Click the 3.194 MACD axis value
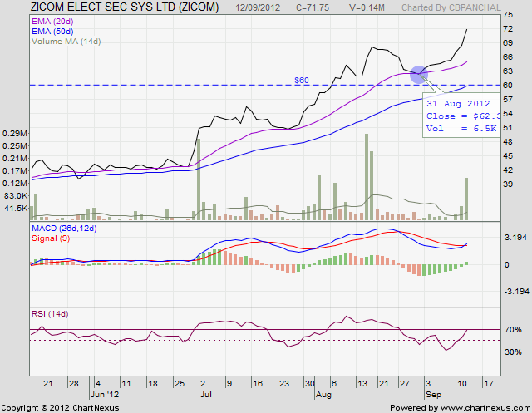The width and height of the screenshot is (532, 413). point(515,238)
